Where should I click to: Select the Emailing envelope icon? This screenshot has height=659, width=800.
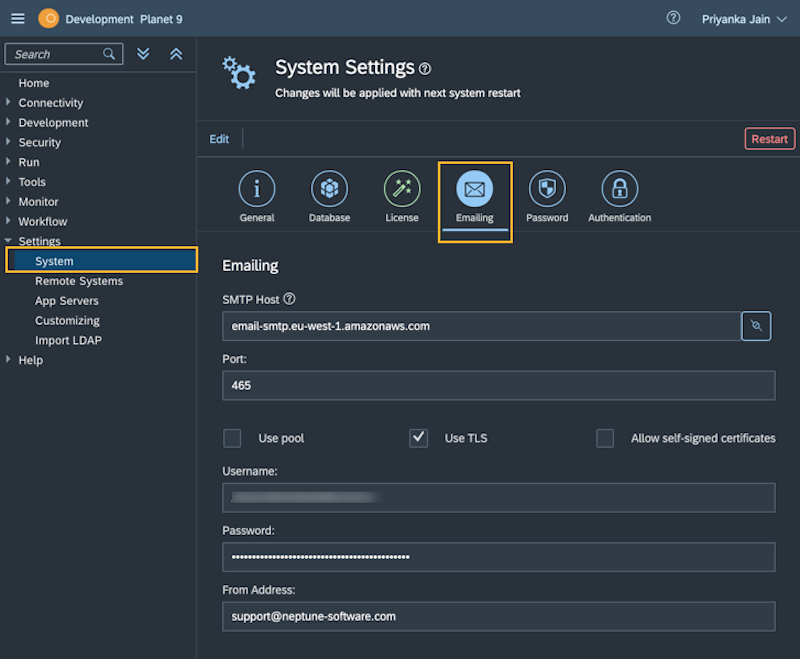(x=474, y=188)
